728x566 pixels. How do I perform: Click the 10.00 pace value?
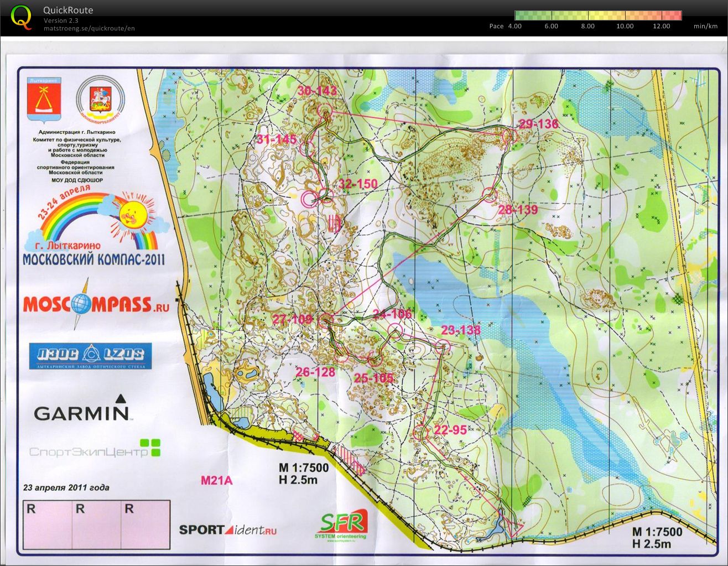point(625,26)
